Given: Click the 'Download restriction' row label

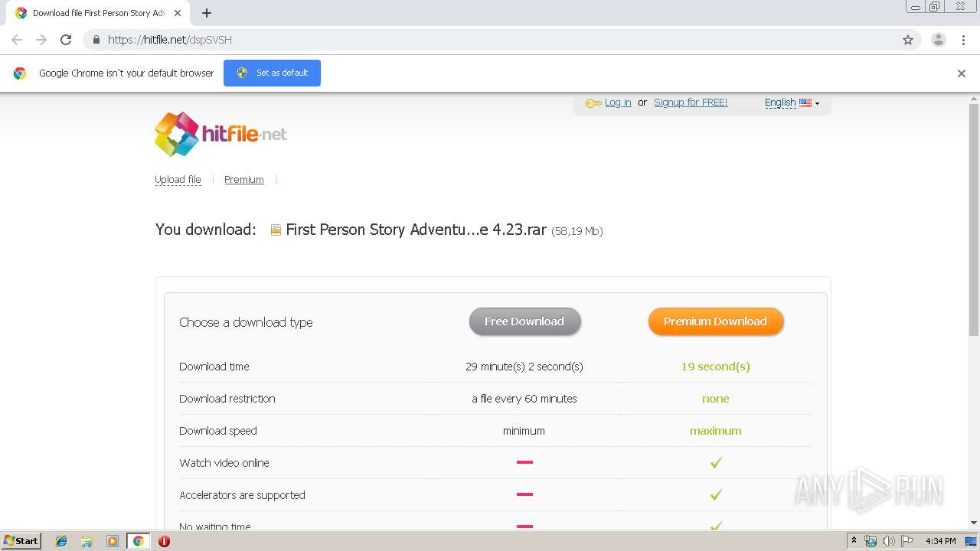Looking at the screenshot, I should pos(227,399).
